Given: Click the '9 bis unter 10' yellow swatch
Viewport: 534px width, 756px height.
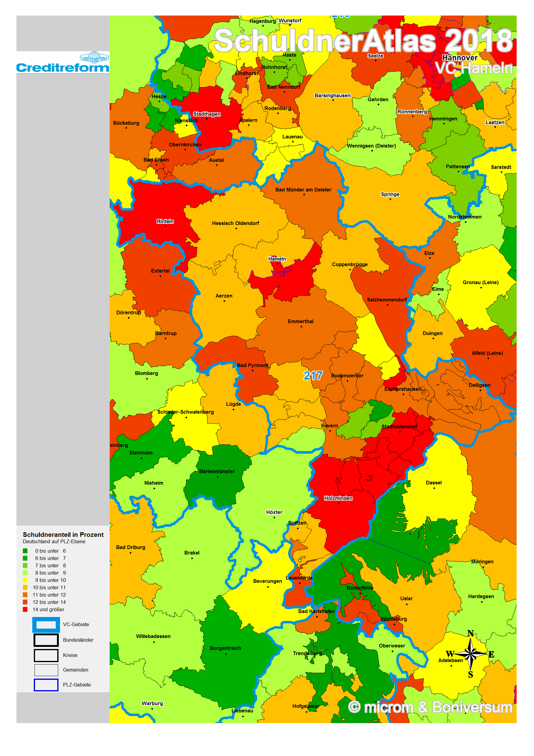Looking at the screenshot, I should click(25, 580).
